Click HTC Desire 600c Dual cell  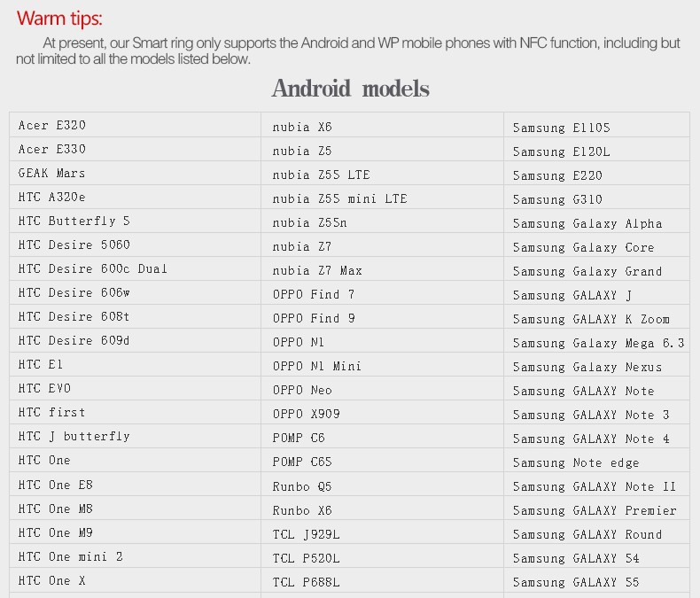[x=93, y=269]
